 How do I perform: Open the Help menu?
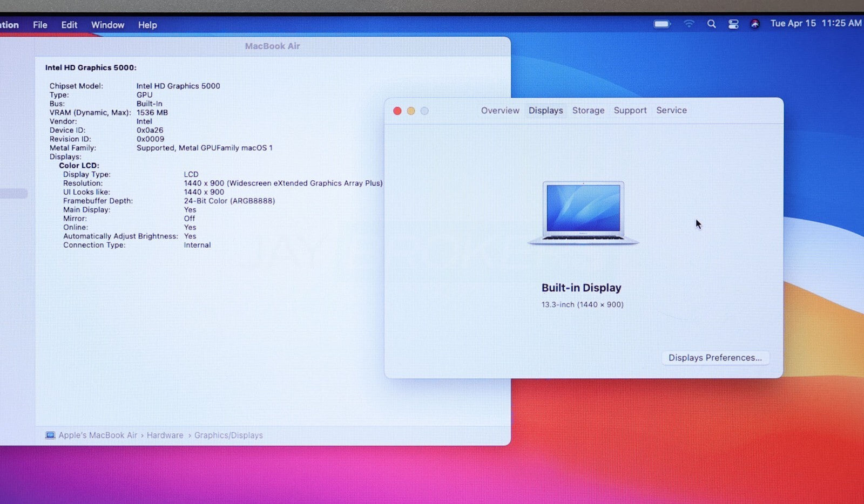point(147,25)
